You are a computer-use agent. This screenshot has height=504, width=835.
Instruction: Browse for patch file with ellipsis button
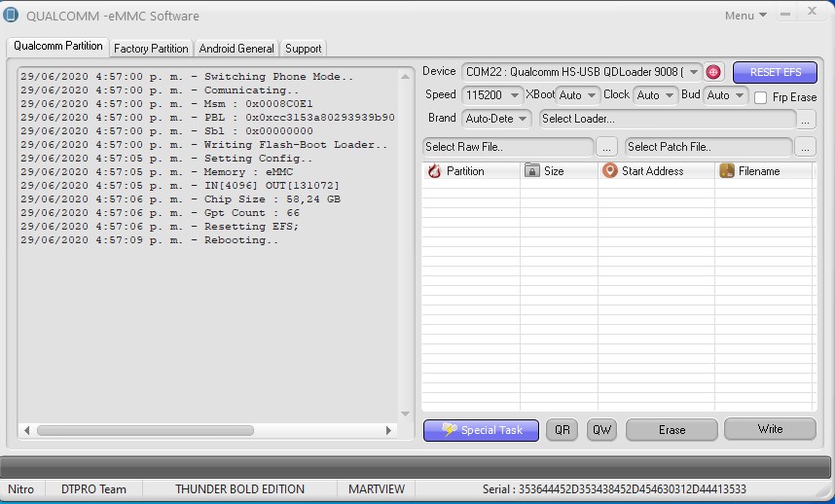[x=805, y=147]
